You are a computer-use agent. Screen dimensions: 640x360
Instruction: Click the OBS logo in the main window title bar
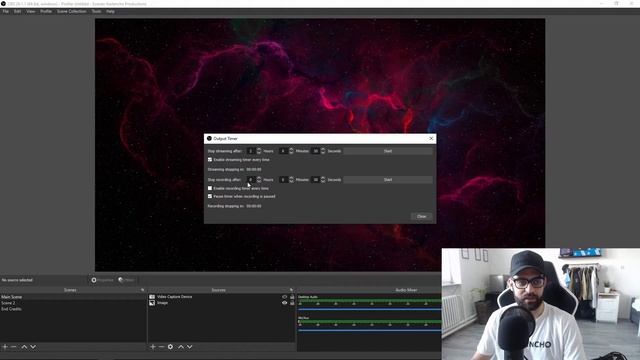pyautogui.click(x=3, y=4)
